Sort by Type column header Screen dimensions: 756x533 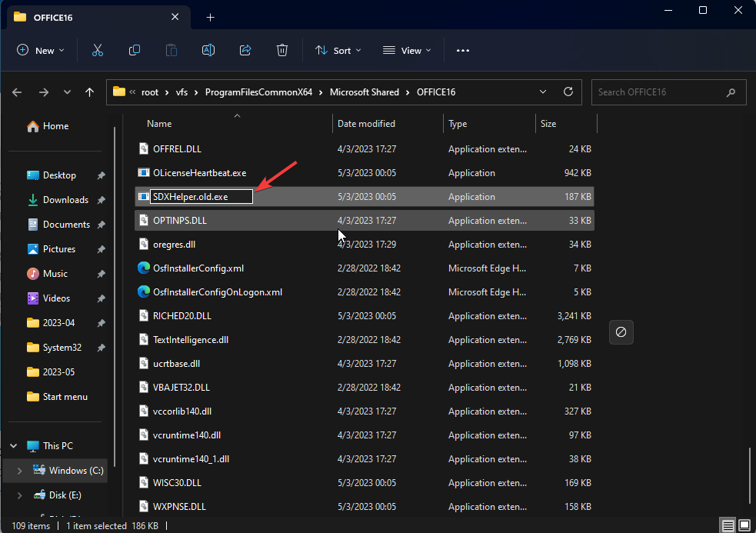pyautogui.click(x=458, y=124)
